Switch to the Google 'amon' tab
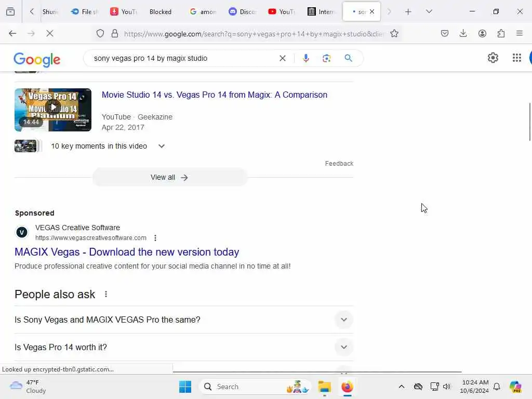 (x=203, y=11)
